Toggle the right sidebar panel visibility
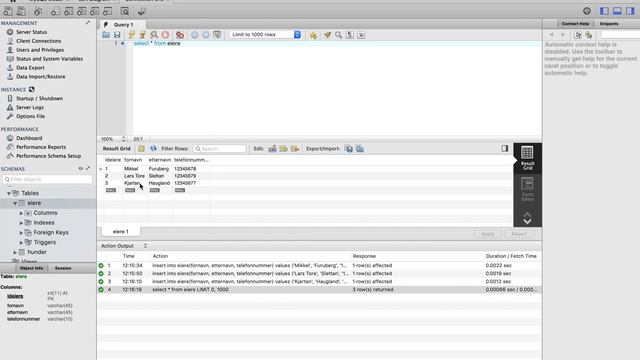 click(631, 11)
